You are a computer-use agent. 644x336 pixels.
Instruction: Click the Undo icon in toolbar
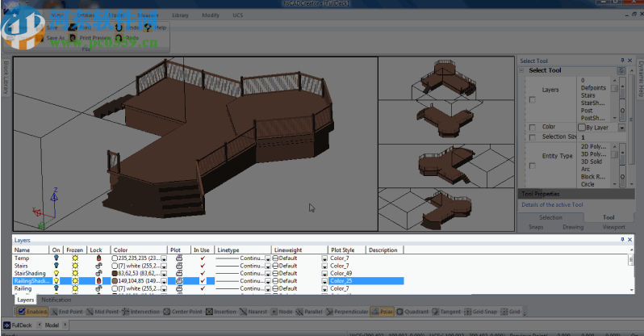pos(121,27)
